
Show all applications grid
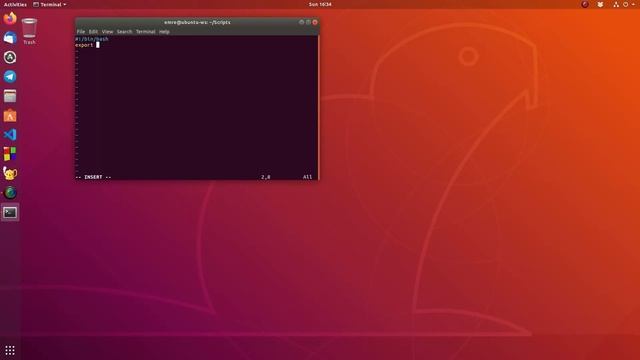tap(10, 350)
